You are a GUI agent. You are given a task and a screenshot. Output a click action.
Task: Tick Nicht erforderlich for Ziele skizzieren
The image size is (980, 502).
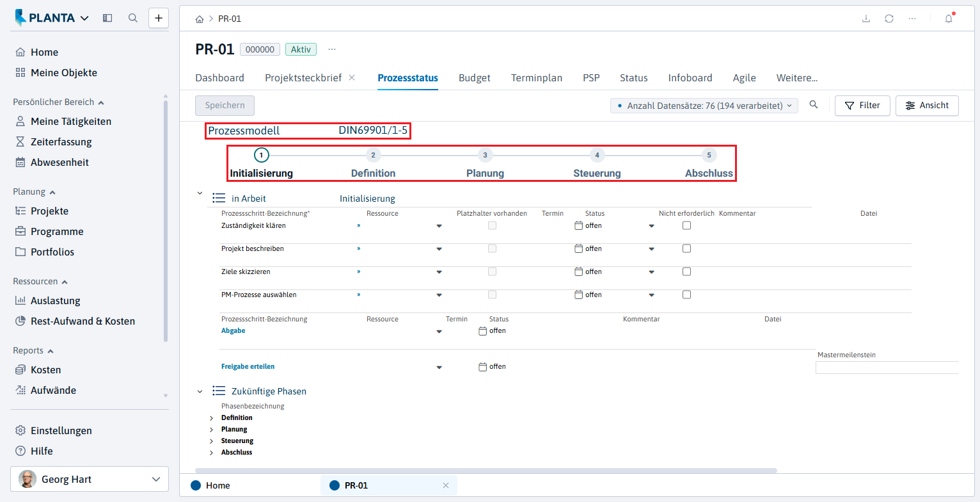(686, 271)
